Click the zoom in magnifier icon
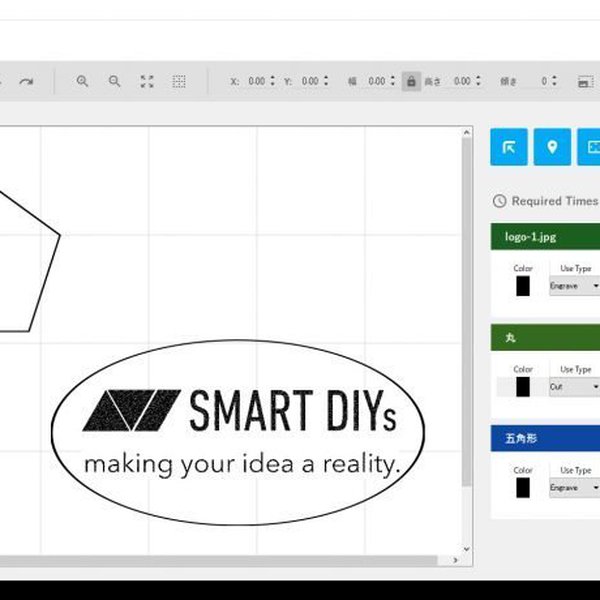600x600 pixels. point(83,82)
